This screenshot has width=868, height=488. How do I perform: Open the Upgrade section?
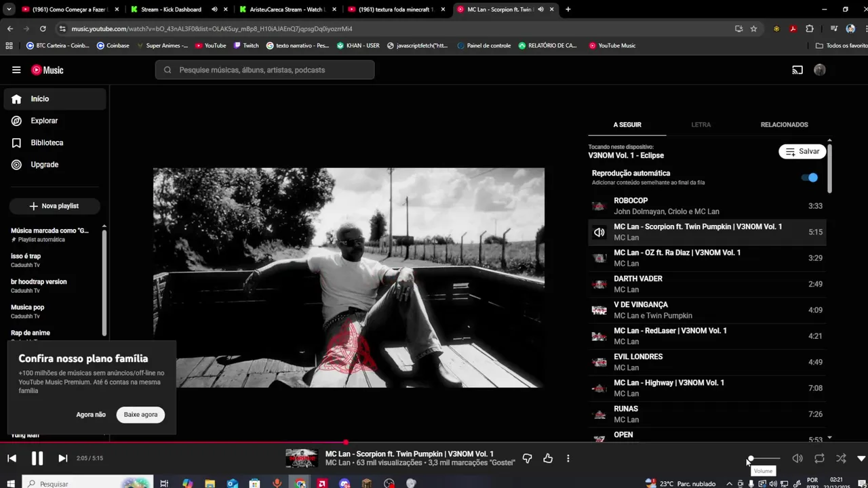pyautogui.click(x=55, y=165)
